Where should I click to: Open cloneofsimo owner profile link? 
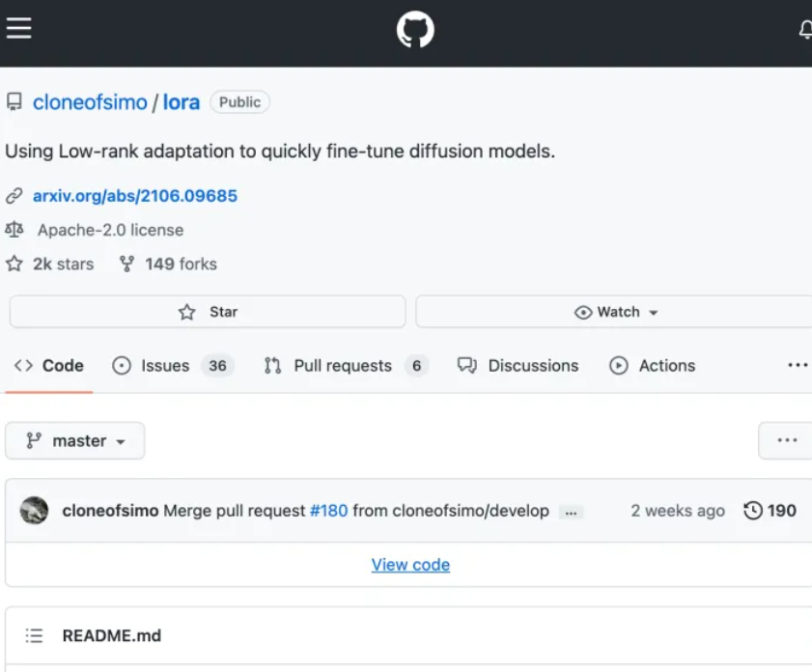90,102
